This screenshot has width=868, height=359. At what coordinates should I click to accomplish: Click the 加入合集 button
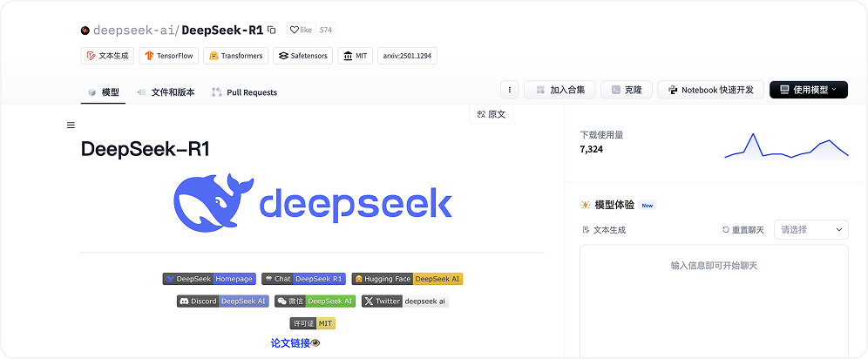[565, 90]
